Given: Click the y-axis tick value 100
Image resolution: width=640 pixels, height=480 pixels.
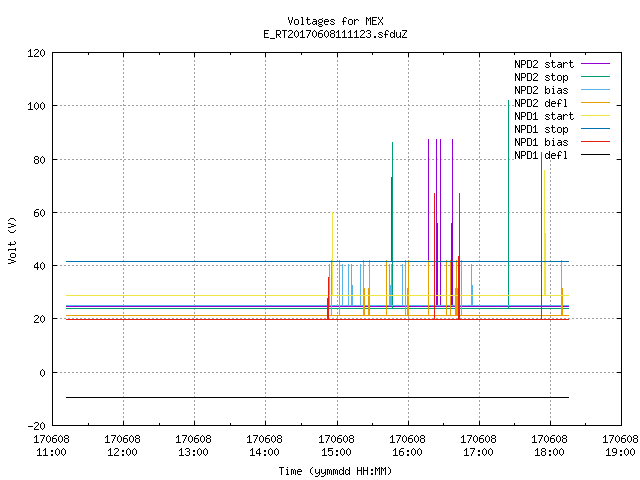Looking at the screenshot, I should point(36,106).
